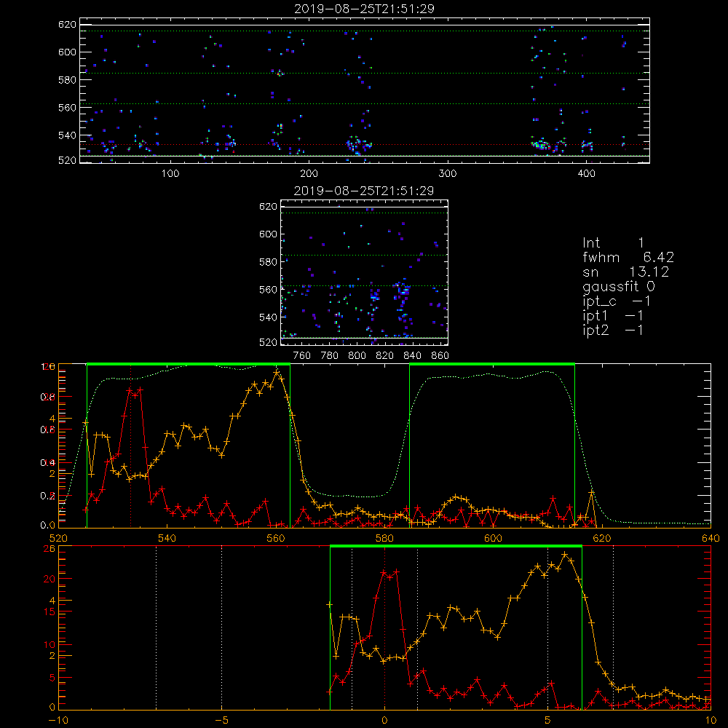Click the top plot title 2019-08-25T21:51:29
The image size is (728, 728).
[364, 9]
